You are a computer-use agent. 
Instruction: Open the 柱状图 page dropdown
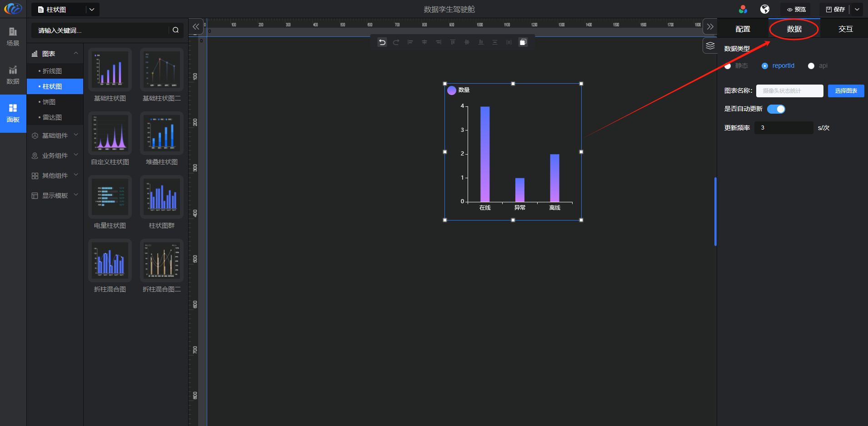91,10
